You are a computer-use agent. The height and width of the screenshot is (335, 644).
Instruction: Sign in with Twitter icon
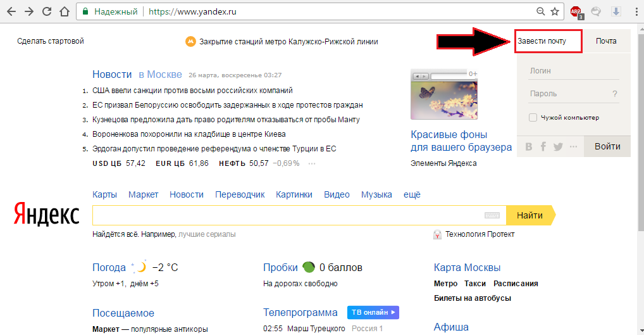[x=558, y=147]
